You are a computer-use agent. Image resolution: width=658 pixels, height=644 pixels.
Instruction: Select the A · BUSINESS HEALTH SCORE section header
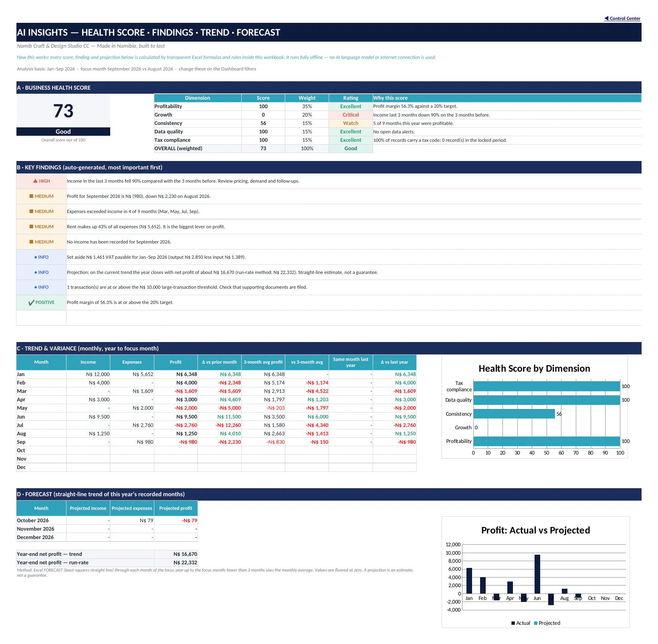click(329, 88)
